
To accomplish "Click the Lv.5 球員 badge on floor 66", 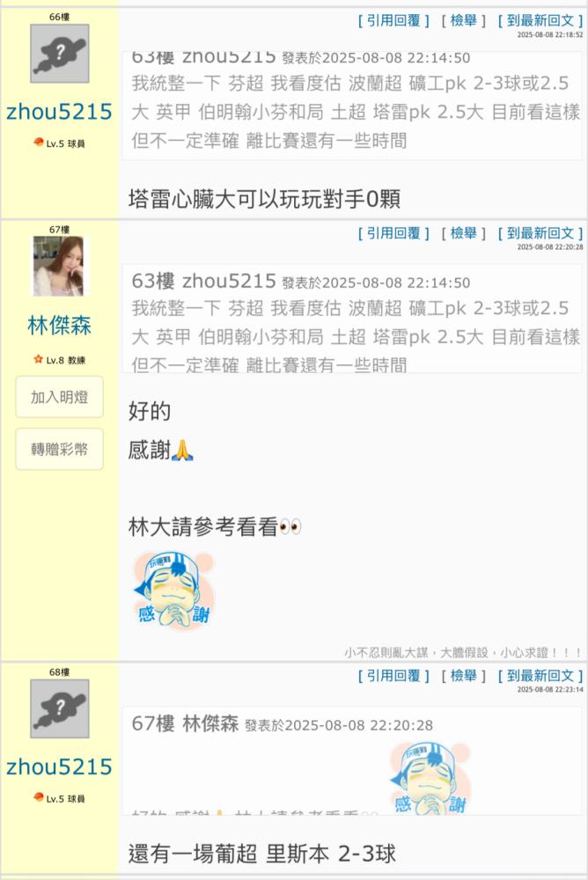I will tap(59, 143).
